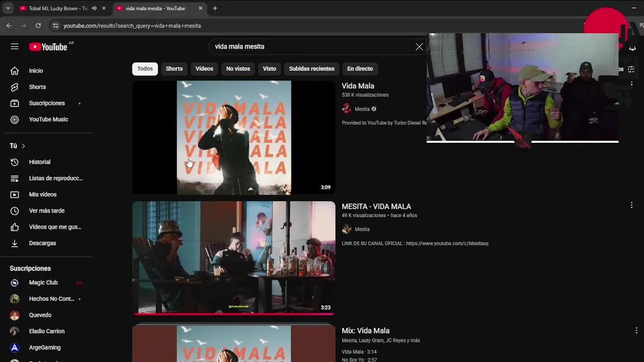644x362 pixels.
Task: Select Subidas recientes filter chip
Action: coord(311,69)
